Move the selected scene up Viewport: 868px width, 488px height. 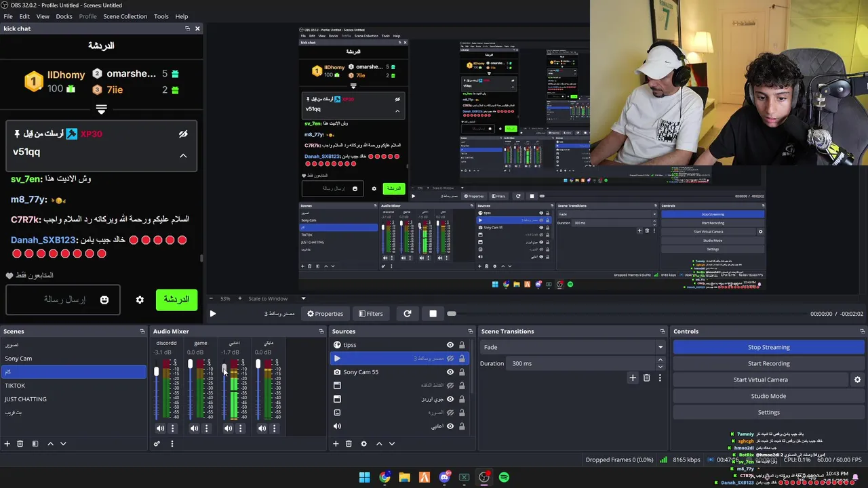tap(50, 444)
